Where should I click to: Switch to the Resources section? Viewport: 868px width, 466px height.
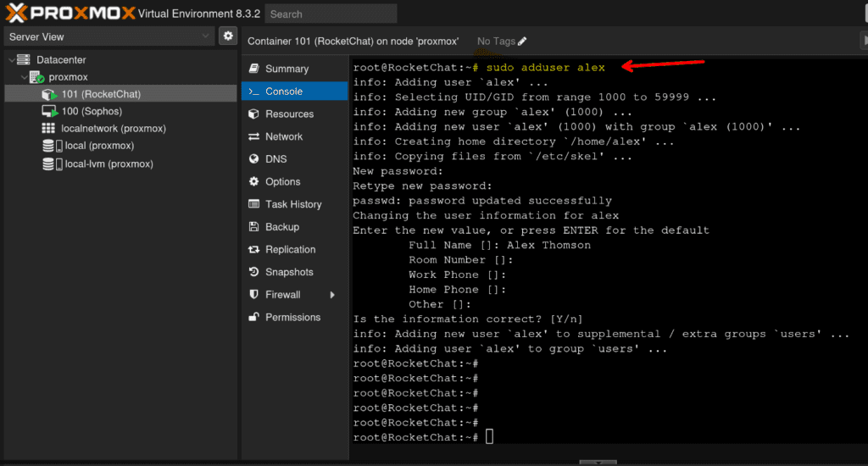289,114
